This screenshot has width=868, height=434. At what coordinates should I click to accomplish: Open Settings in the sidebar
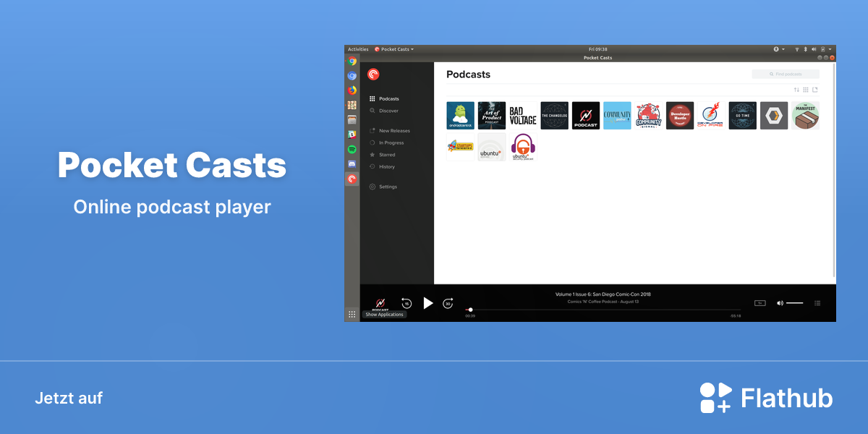383,187
